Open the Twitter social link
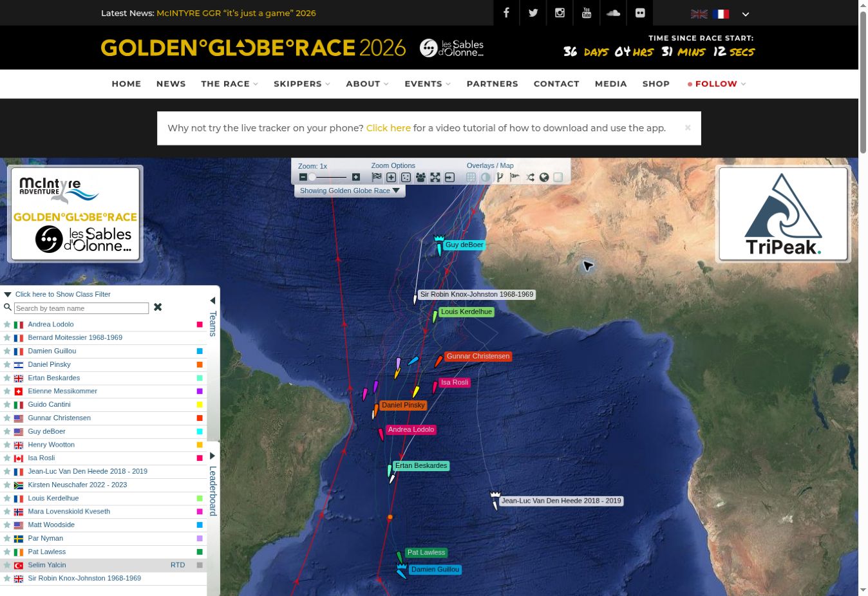 coord(533,13)
